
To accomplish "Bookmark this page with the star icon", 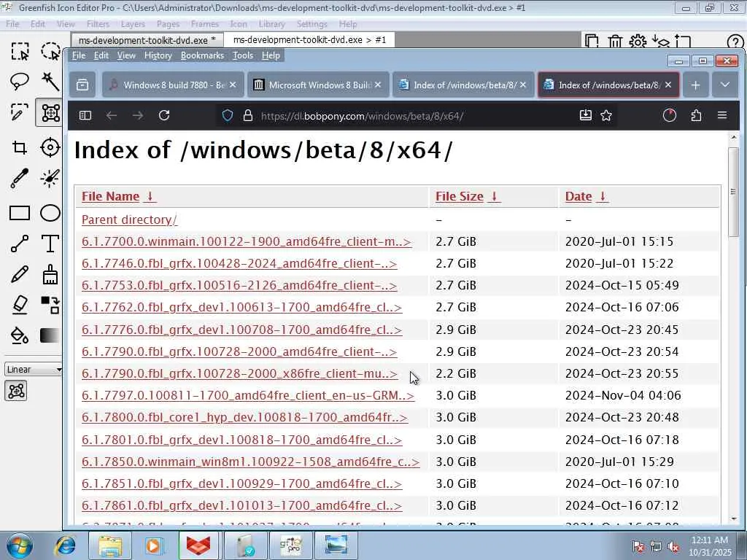I will point(606,115).
